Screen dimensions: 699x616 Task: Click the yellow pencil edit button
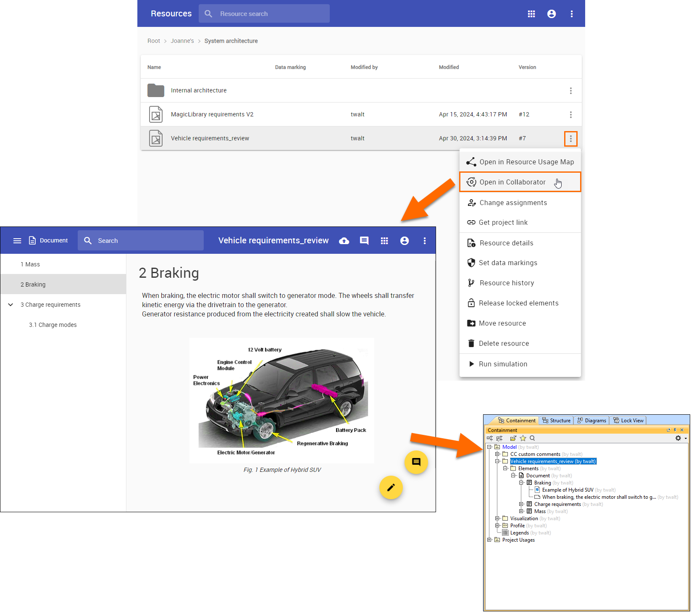click(391, 487)
